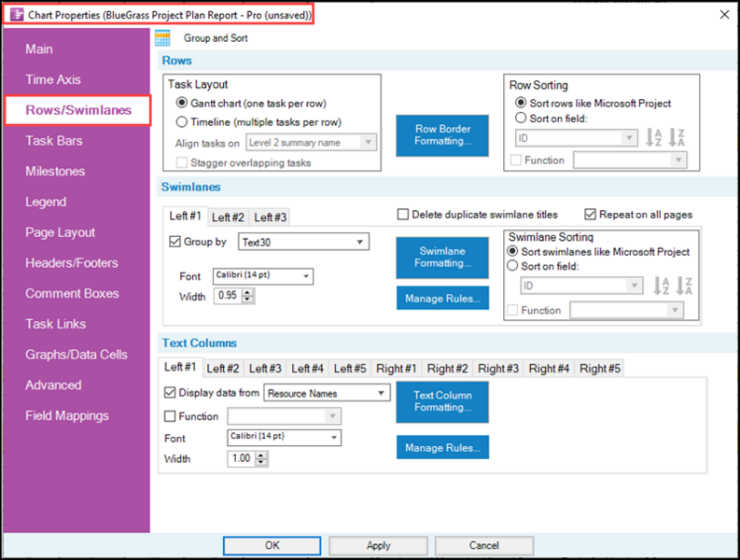Image resolution: width=740 pixels, height=560 pixels.
Task: Open Row Sorting Function dropdown
Action: click(630, 160)
